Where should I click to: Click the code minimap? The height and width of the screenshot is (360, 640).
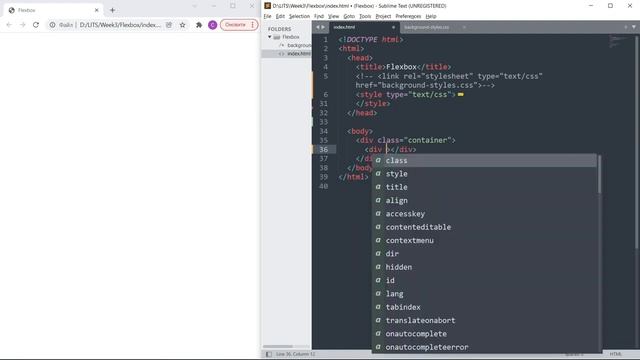point(619,42)
